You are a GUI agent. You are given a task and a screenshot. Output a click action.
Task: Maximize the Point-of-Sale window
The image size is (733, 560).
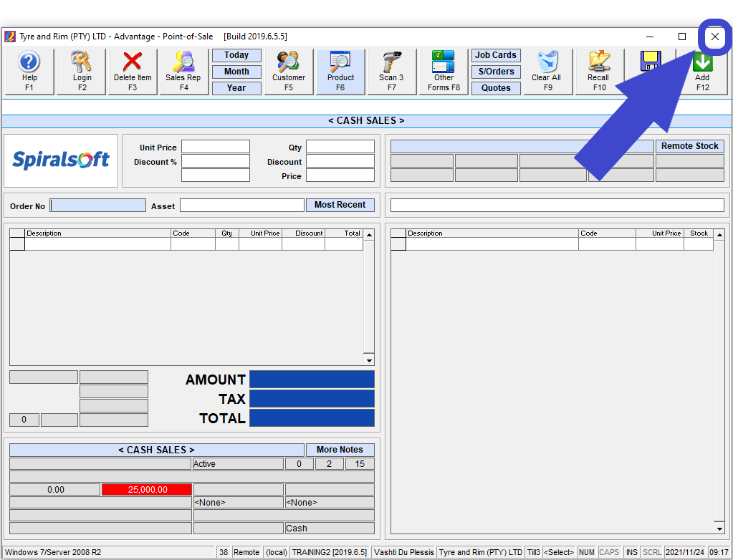click(x=682, y=37)
